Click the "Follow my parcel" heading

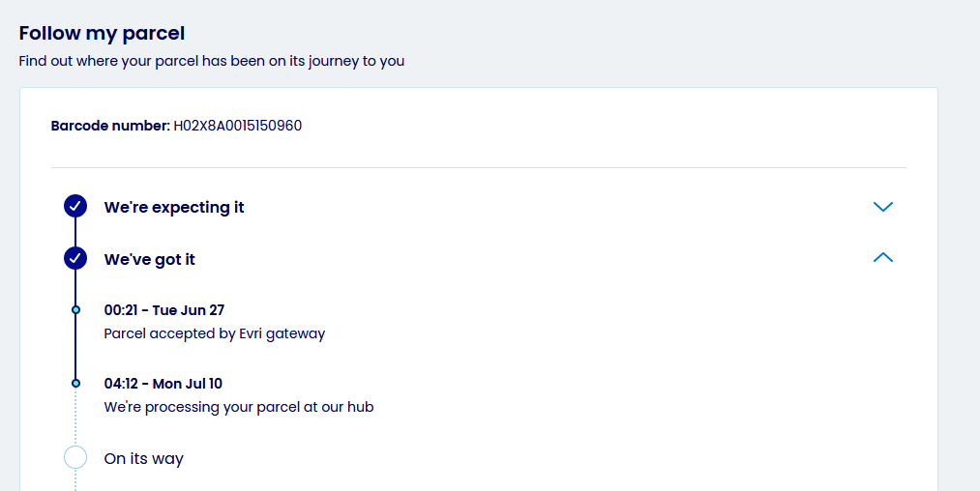(102, 34)
